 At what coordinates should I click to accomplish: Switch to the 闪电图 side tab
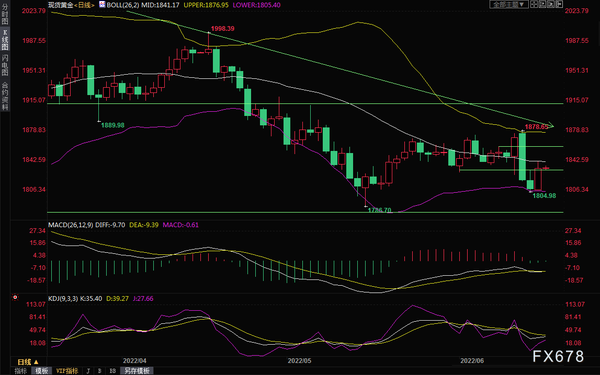(5, 65)
